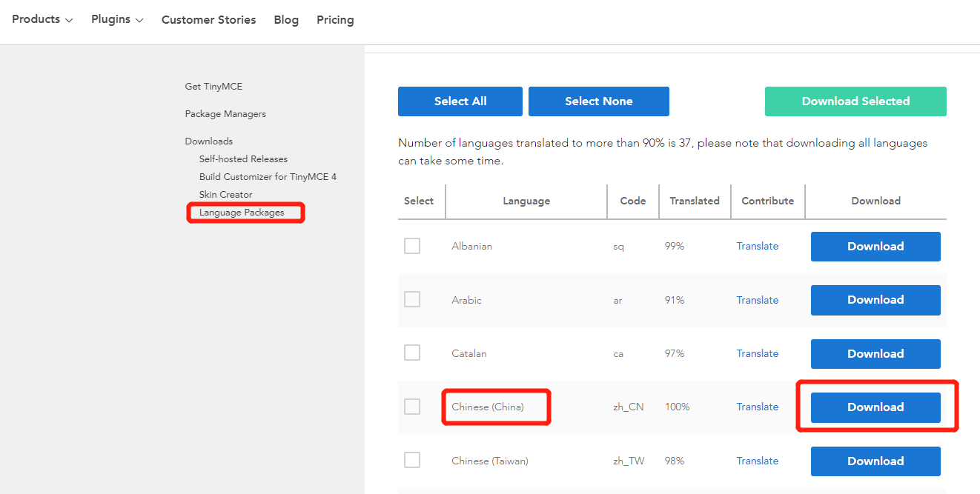
Task: Download the Chinese (China) zh_CN package
Action: coord(875,407)
